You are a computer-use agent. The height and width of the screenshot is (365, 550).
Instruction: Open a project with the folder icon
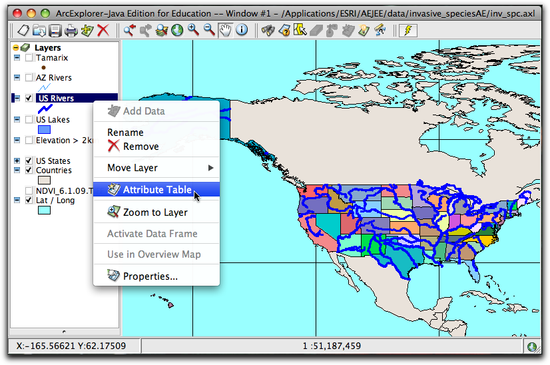pos(39,30)
